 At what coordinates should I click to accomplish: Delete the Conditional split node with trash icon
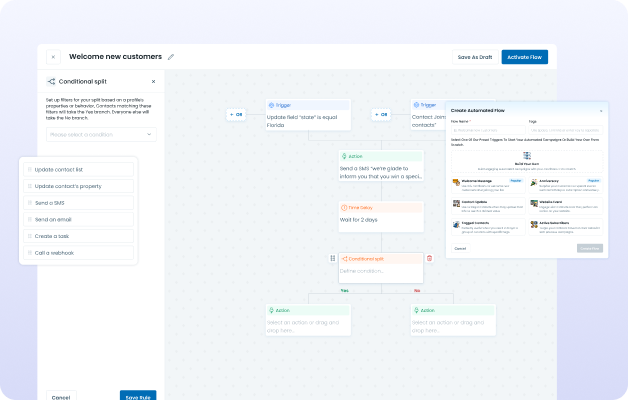point(430,258)
